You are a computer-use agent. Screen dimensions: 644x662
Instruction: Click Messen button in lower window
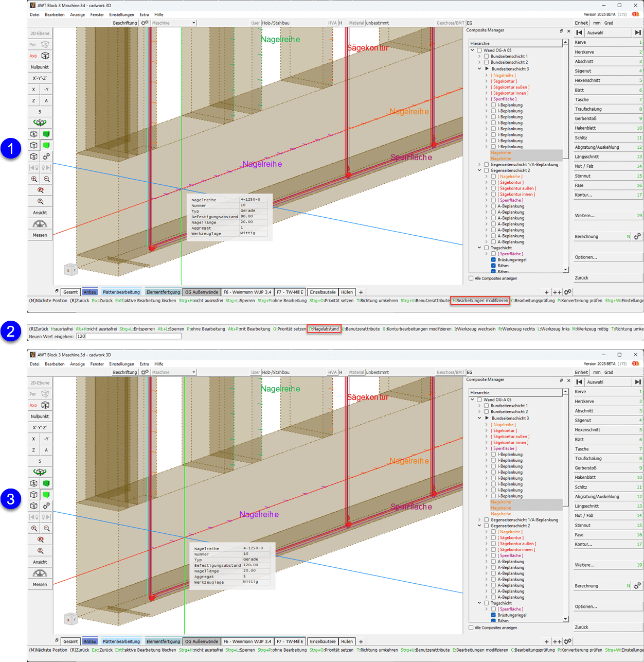tap(40, 584)
